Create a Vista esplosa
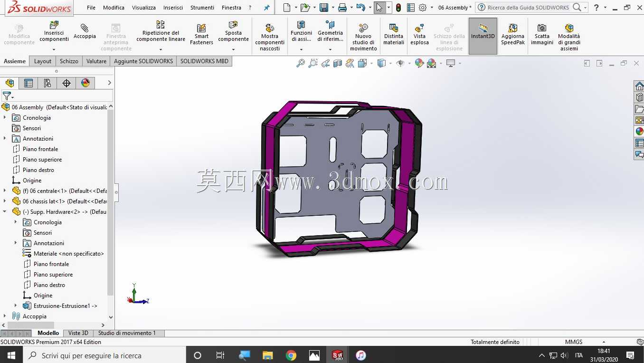 [x=419, y=34]
